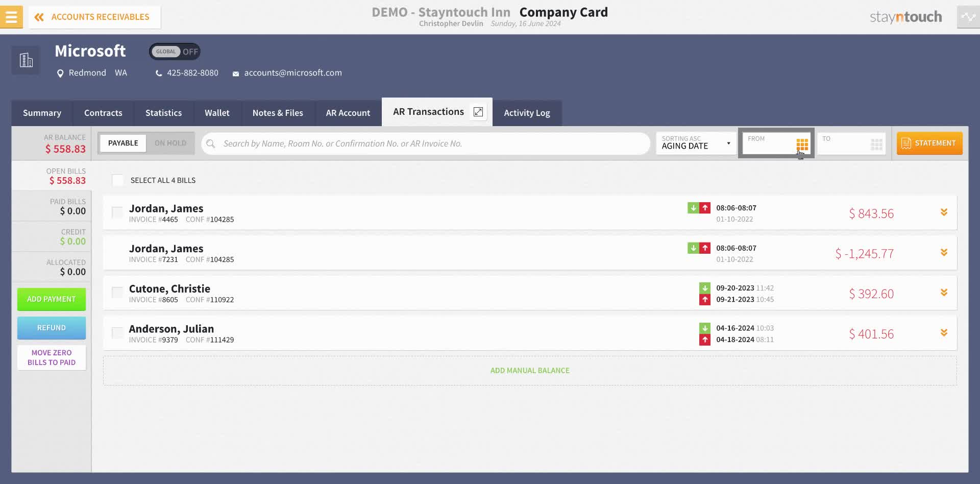Click green arrival arrow on invoice 4465
Viewport: 980px width, 484px height.
click(x=693, y=208)
